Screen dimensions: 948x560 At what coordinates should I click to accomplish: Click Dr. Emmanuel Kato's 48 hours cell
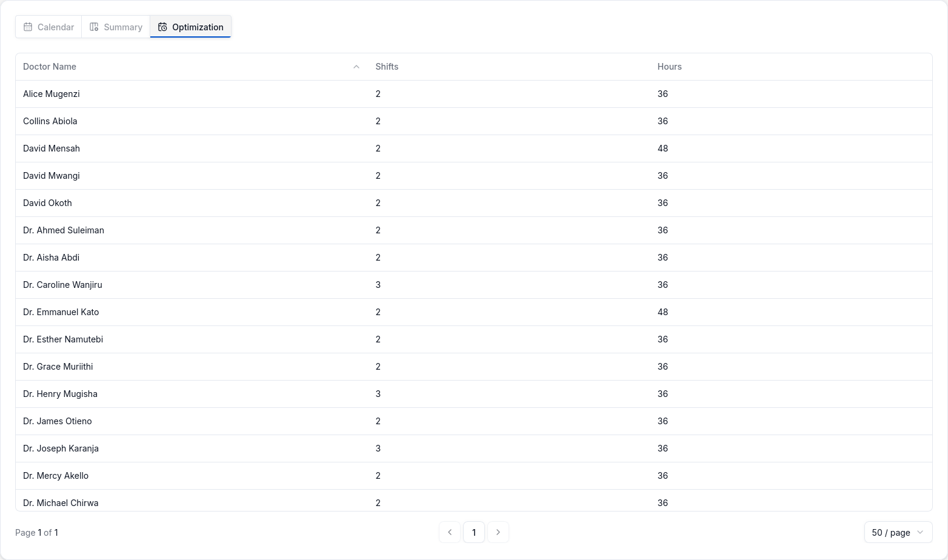click(x=663, y=312)
